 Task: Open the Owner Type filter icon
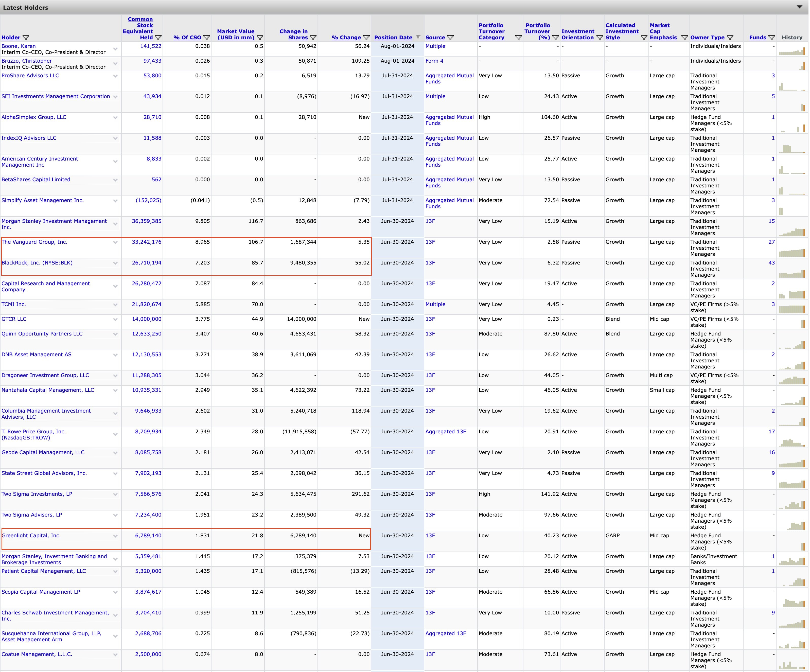(730, 38)
